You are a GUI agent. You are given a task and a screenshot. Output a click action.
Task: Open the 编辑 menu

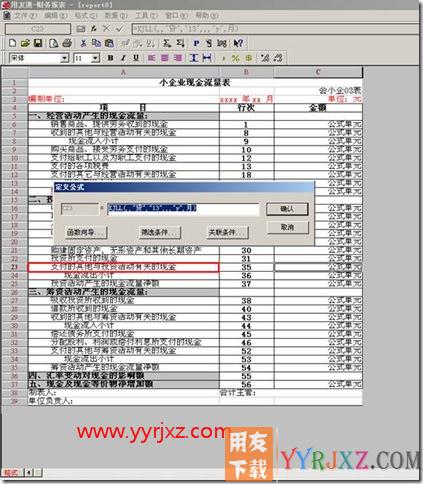55,16
